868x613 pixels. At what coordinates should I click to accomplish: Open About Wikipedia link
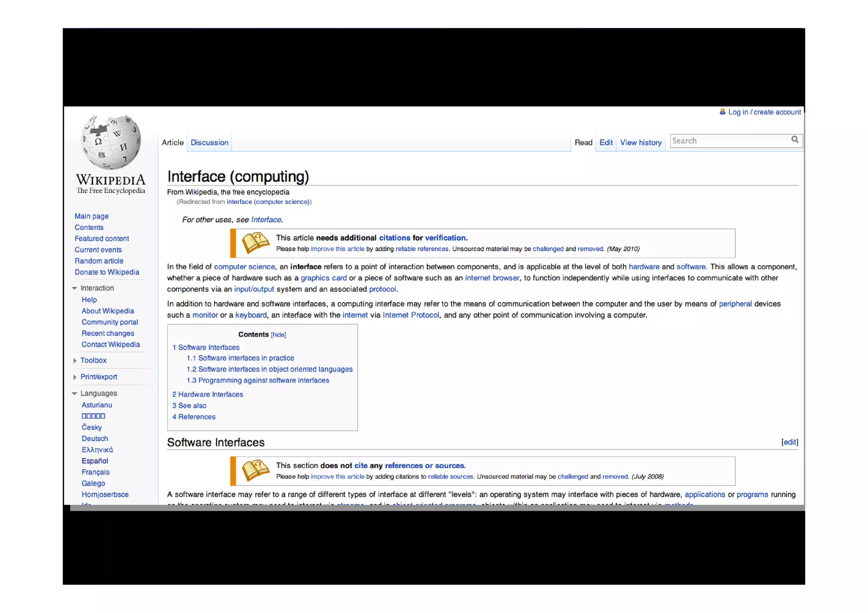pyautogui.click(x=108, y=311)
